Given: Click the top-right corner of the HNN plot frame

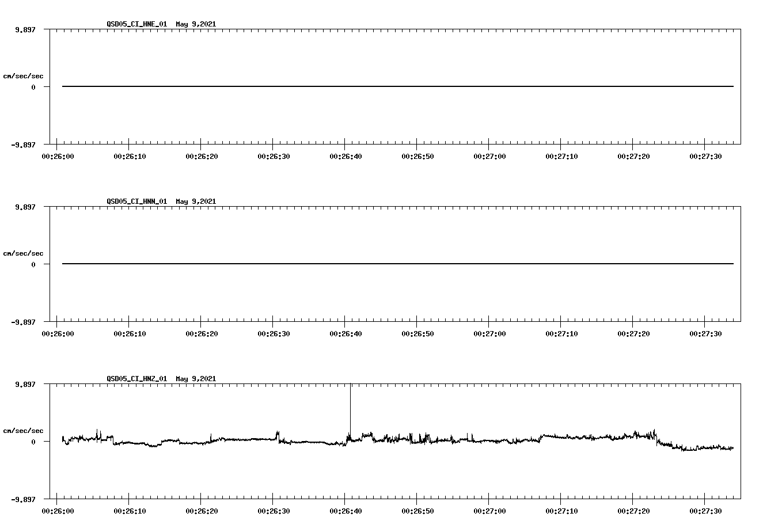Looking at the screenshot, I should click(740, 206).
